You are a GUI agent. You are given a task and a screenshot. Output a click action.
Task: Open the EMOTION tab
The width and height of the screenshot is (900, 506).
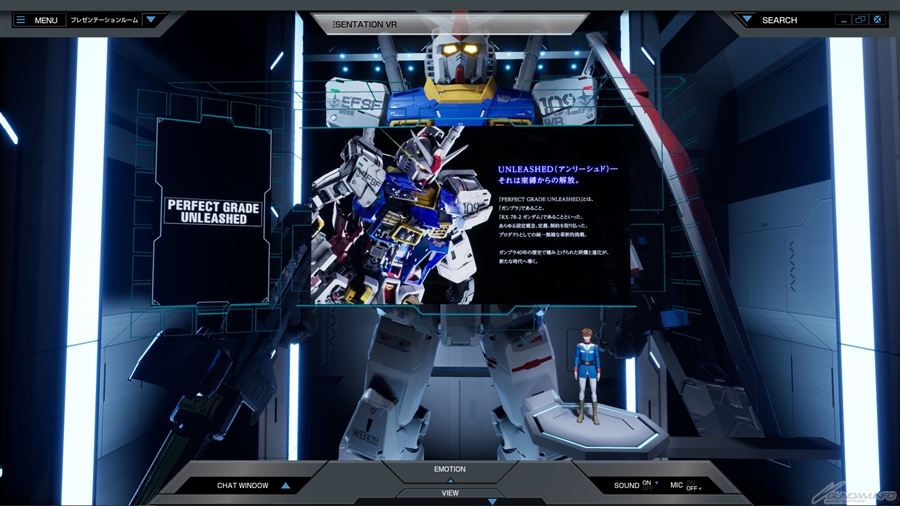click(x=449, y=469)
